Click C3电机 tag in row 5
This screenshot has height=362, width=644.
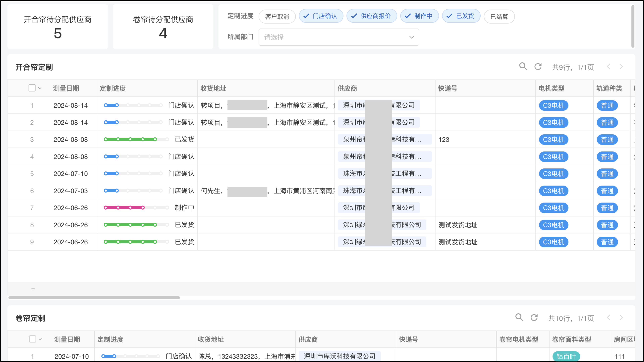(x=553, y=174)
